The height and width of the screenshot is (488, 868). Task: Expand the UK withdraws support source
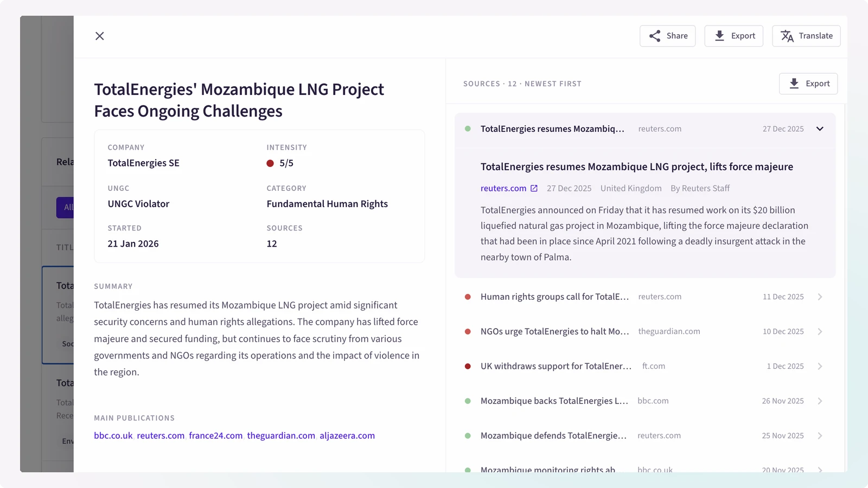(820, 367)
